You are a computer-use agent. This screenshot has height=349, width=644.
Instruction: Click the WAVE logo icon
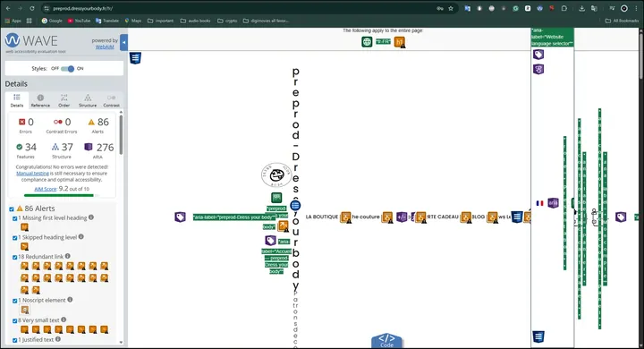pos(13,40)
